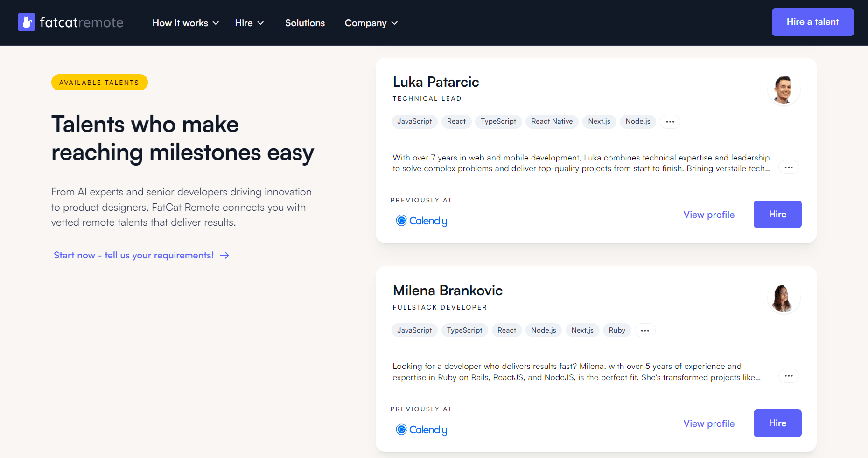View profile of Luka Patarcic
This screenshot has width=868, height=458.
(709, 215)
